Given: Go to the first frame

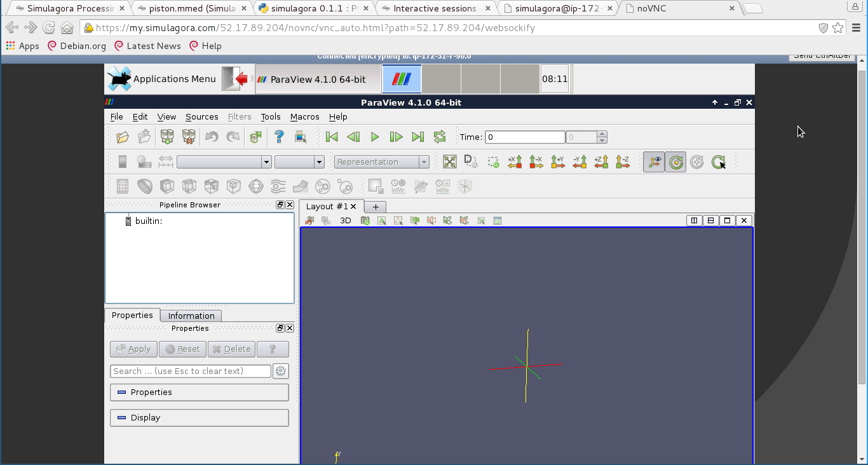Looking at the screenshot, I should click(332, 137).
